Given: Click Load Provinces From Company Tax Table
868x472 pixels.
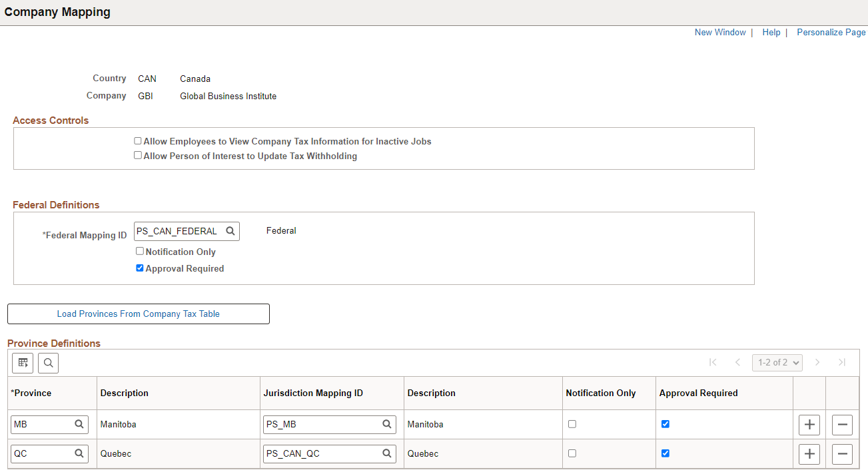Looking at the screenshot, I should 139,314.
